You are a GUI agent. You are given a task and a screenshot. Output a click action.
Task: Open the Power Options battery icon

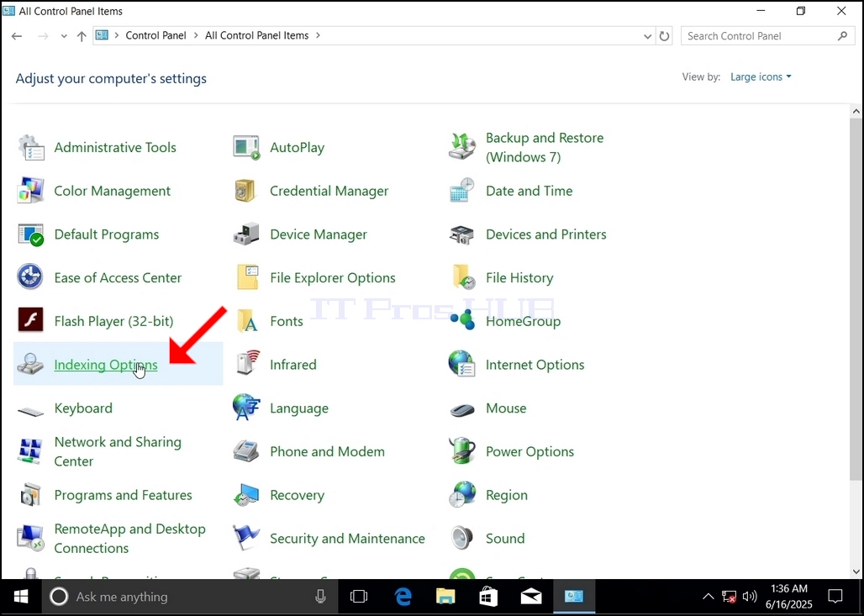point(461,450)
